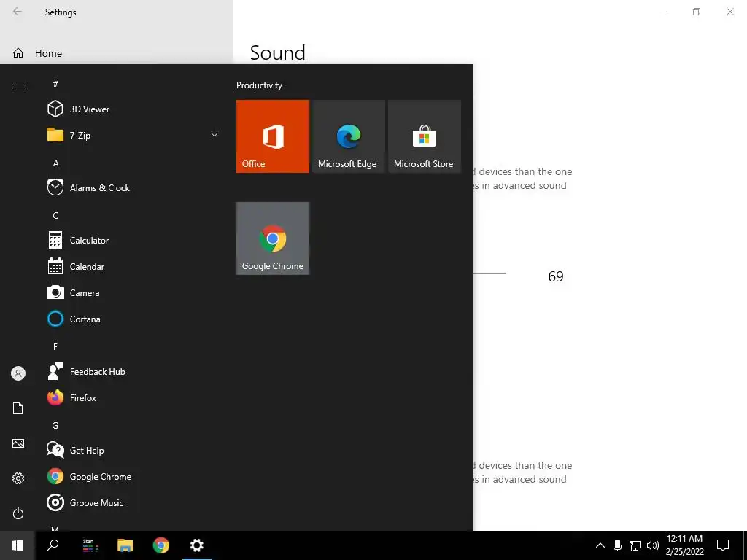Viewport: 747px width, 560px height.
Task: Open taskbar Search magnifier
Action: point(53,545)
